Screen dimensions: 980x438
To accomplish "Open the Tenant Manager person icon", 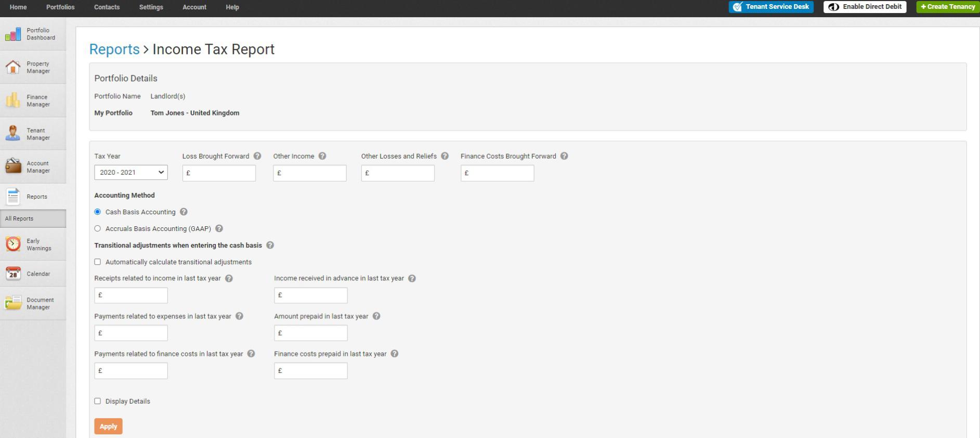I will [x=13, y=134].
